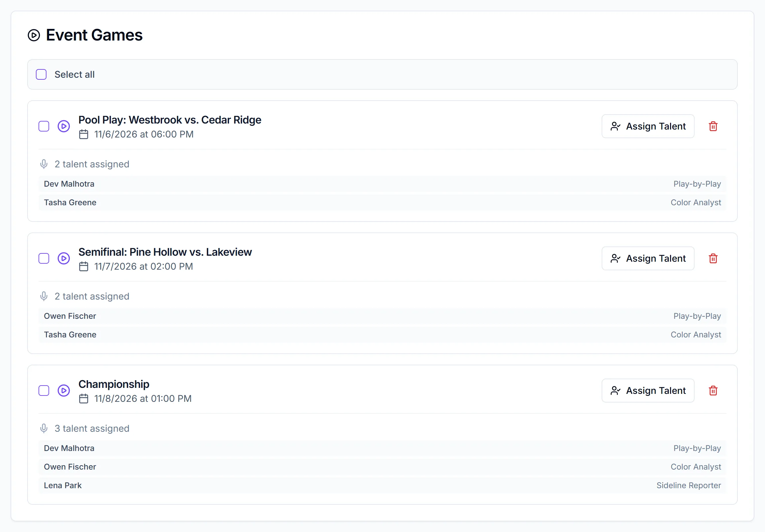Click calendar icon next to 11/8/2026 date
The width and height of the screenshot is (765, 532).
click(x=84, y=398)
